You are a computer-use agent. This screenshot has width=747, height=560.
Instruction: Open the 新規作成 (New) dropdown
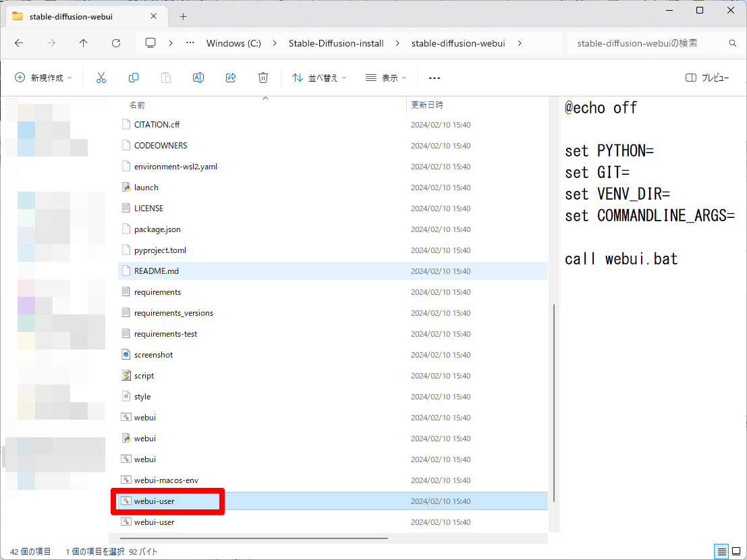point(43,78)
